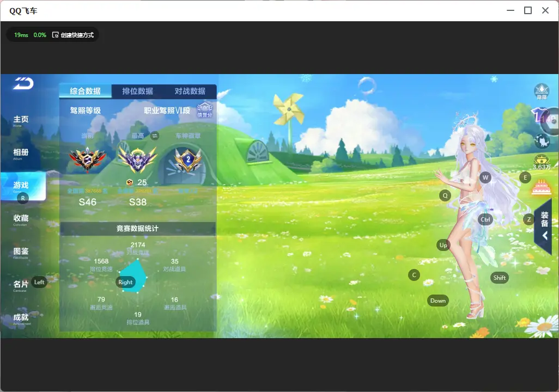Click the cat constellation icon

pyautogui.click(x=543, y=141)
